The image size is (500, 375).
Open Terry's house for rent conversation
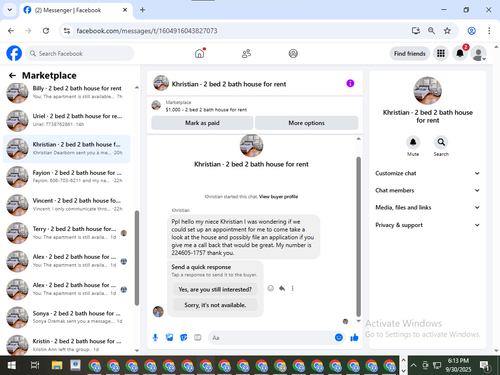[x=67, y=233]
